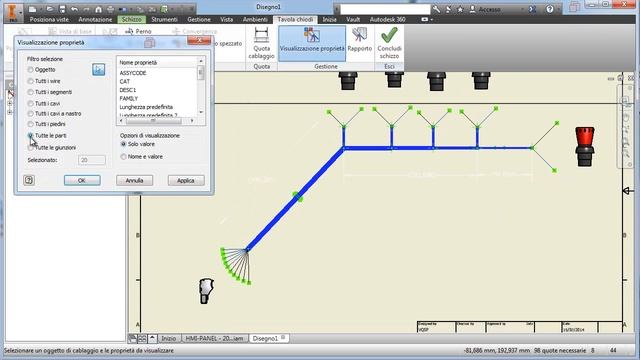Click the property list horizontal scrollbar
Screen dimensions: 640x360
click(156, 121)
